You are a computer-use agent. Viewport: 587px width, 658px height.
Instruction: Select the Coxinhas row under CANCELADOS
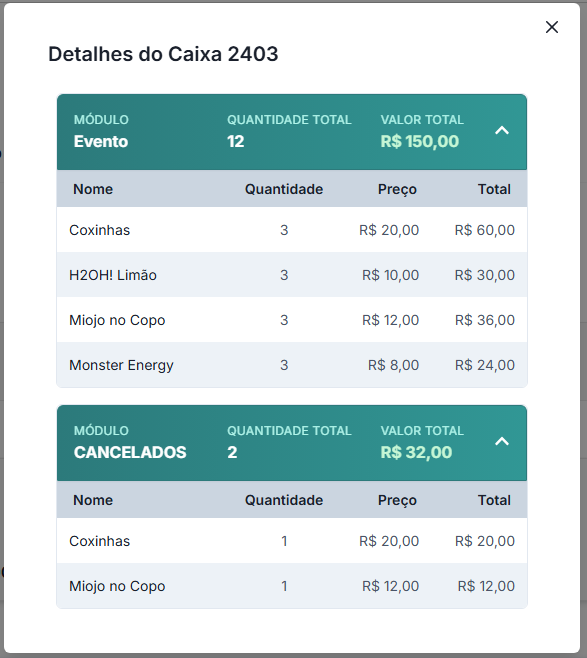tap(292, 541)
